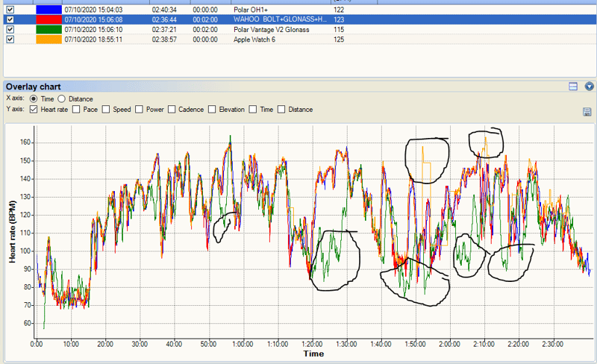597x364 pixels.
Task: Click the average heart rate value 115
Action: [339, 30]
